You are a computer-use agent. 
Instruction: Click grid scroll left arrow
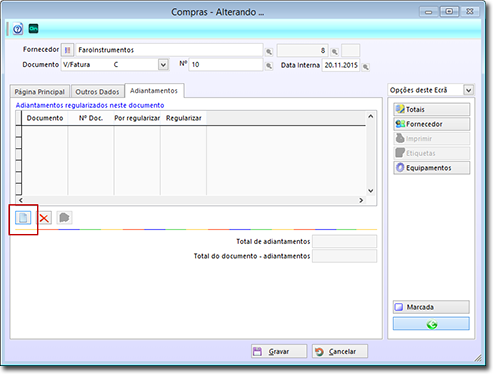(x=21, y=200)
